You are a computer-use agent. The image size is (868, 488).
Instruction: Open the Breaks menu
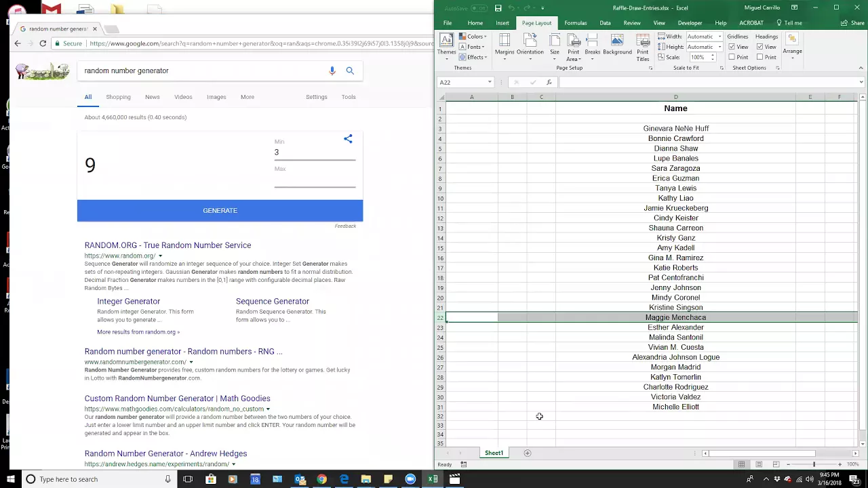coord(593,46)
